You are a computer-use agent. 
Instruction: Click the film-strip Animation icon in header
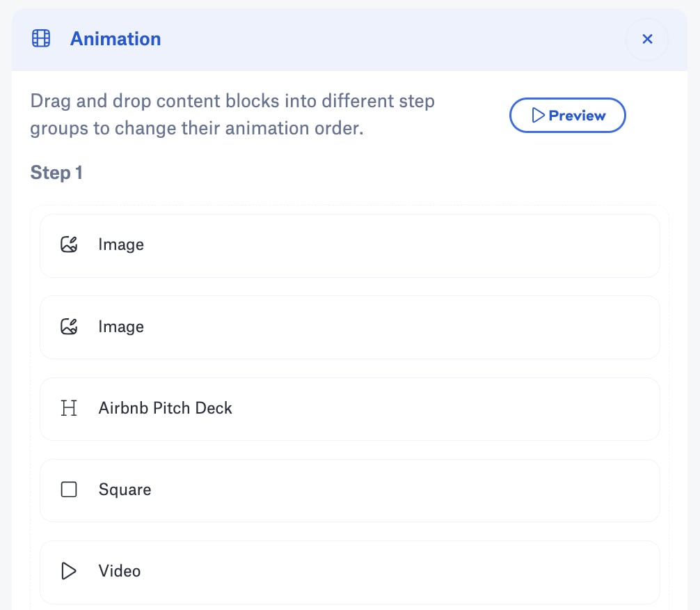pos(42,39)
